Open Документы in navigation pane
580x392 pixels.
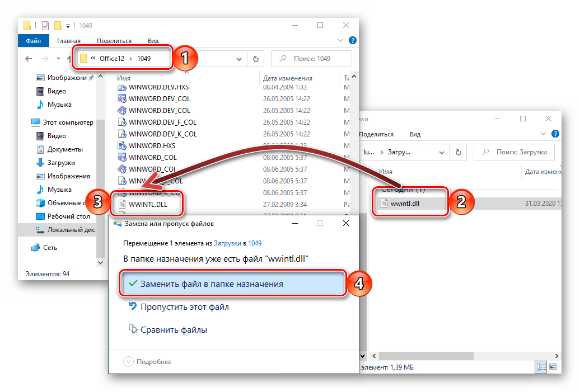click(59, 149)
